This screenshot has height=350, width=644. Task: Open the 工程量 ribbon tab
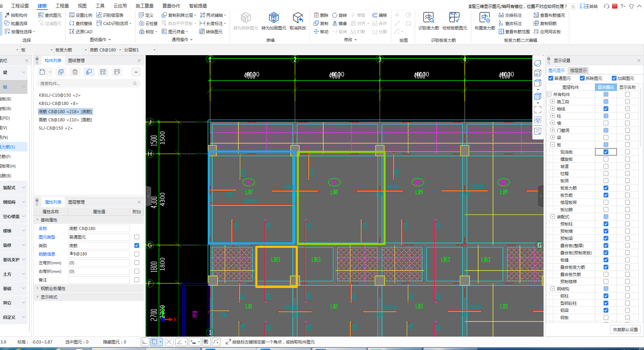62,6
